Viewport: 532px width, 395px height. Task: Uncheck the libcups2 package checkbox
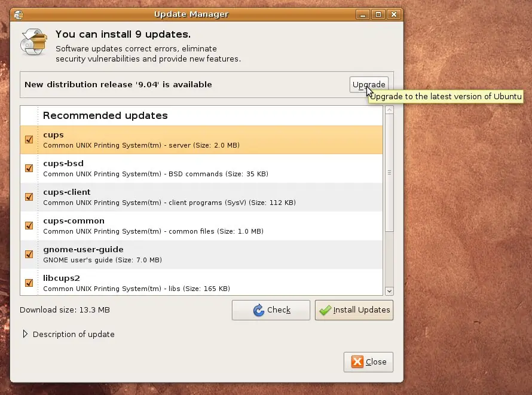[29, 283]
